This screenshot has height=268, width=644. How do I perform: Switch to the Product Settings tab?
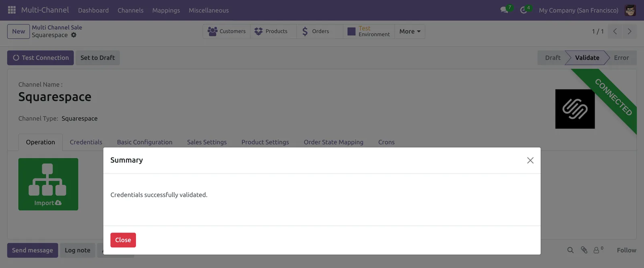265,142
